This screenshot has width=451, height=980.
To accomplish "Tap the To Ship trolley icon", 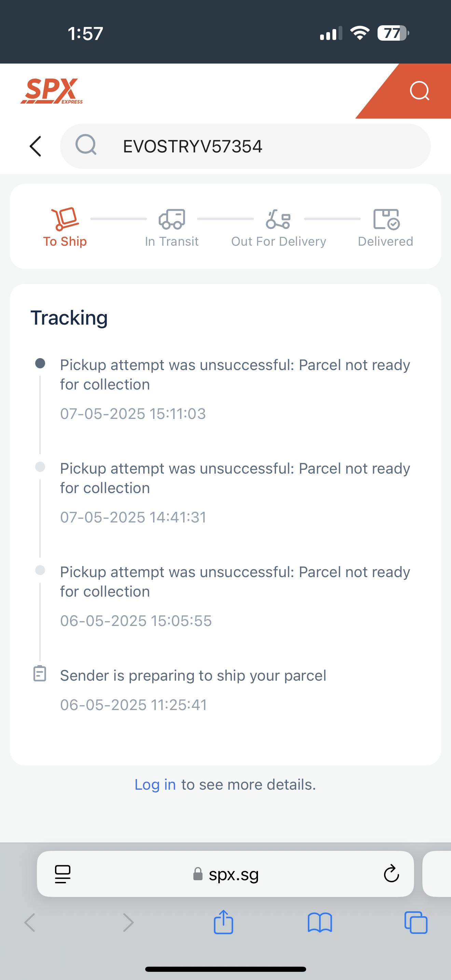I will pyautogui.click(x=65, y=219).
